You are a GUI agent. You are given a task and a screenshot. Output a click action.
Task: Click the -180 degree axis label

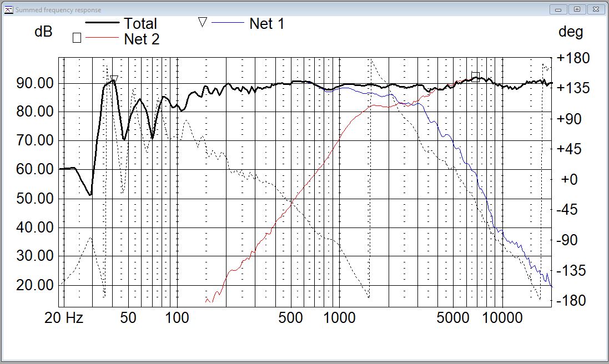click(571, 301)
